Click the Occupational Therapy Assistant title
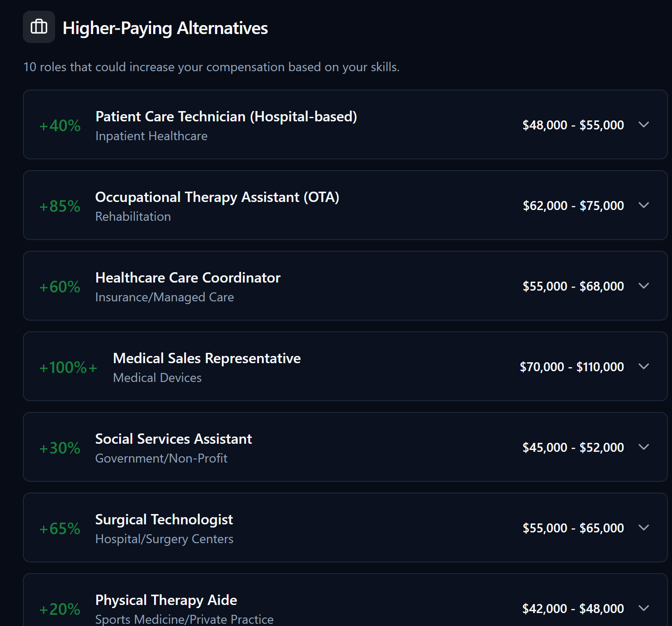 pos(217,197)
